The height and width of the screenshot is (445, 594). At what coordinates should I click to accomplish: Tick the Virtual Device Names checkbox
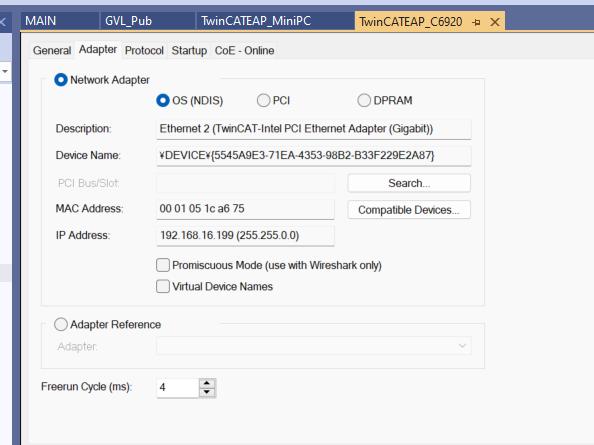pyautogui.click(x=163, y=286)
